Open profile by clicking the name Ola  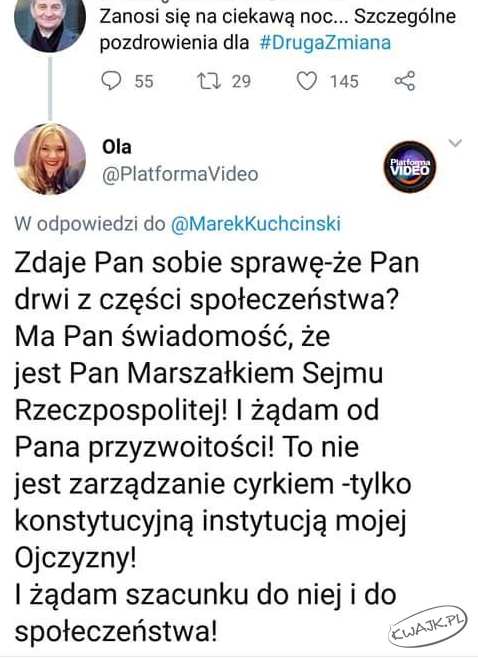tap(117, 147)
